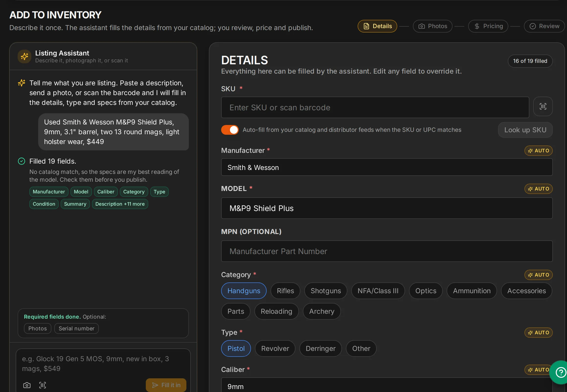This screenshot has height=392, width=567.
Task: Click the Listing Assistant sparkle icon
Action: coord(24,56)
